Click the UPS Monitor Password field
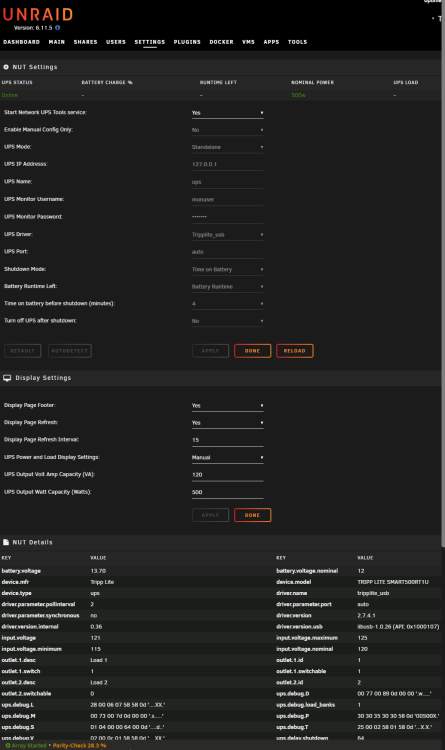 228,217
